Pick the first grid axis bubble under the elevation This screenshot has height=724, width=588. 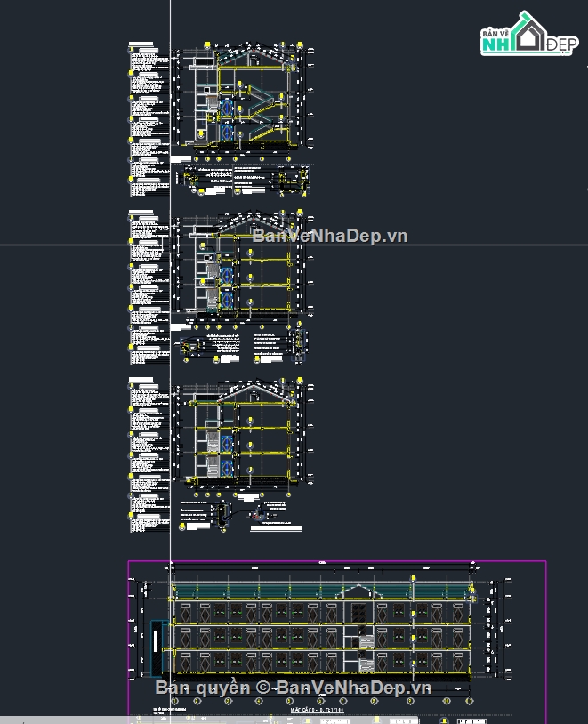click(175, 701)
